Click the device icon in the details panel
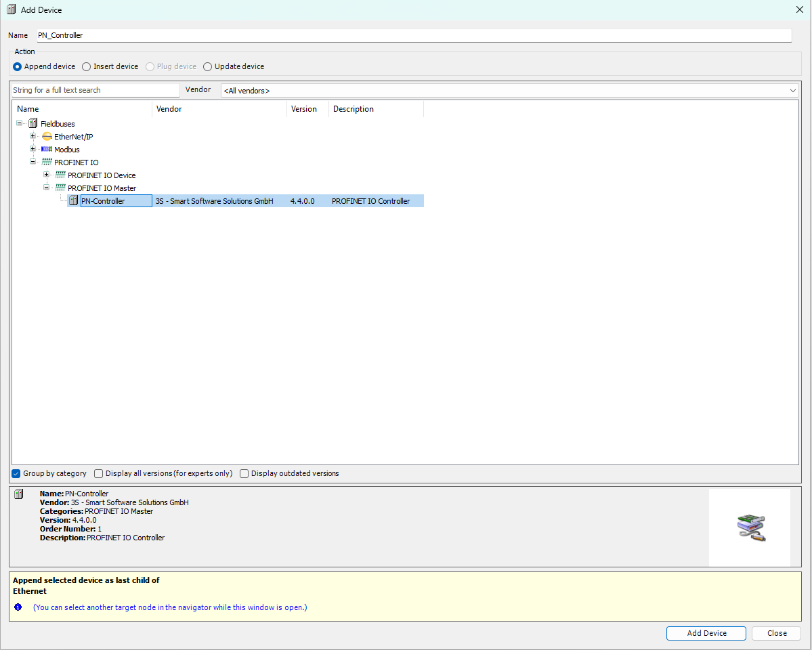 [19, 494]
